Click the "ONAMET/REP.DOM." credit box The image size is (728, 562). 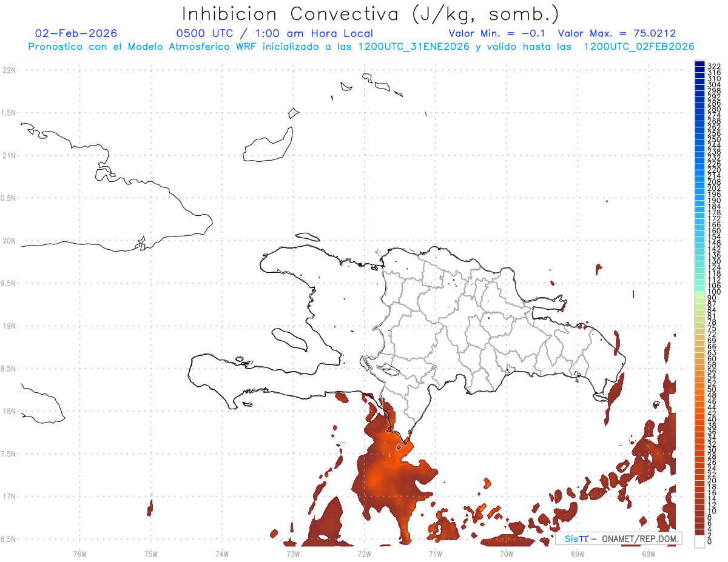tap(618, 538)
